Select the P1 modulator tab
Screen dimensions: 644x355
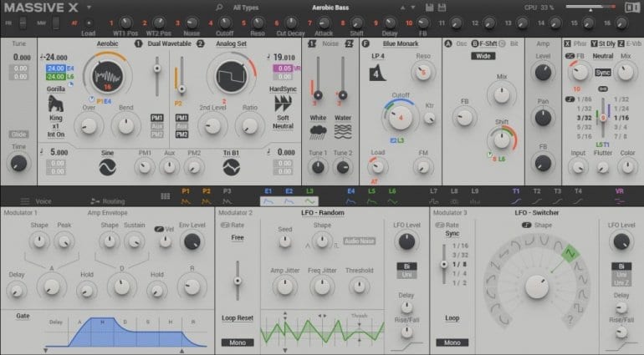click(186, 196)
